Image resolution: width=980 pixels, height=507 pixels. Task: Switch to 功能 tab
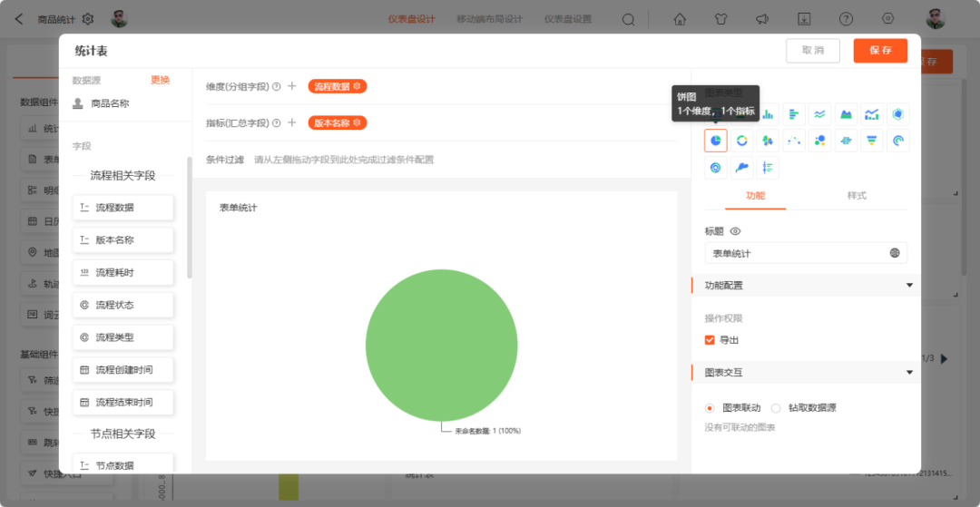pos(755,195)
